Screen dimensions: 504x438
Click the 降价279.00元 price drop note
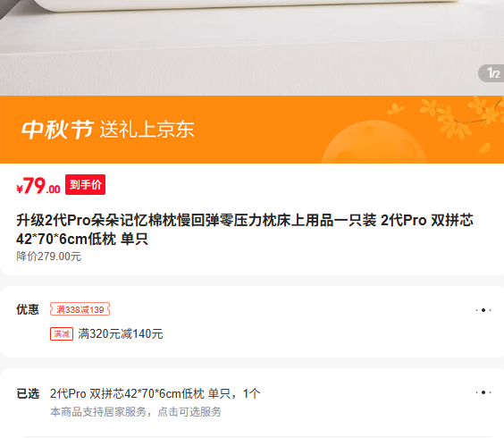point(48,257)
